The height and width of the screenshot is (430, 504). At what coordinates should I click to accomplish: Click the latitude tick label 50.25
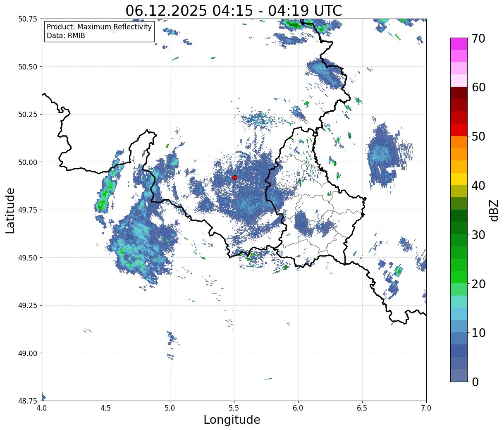click(28, 115)
